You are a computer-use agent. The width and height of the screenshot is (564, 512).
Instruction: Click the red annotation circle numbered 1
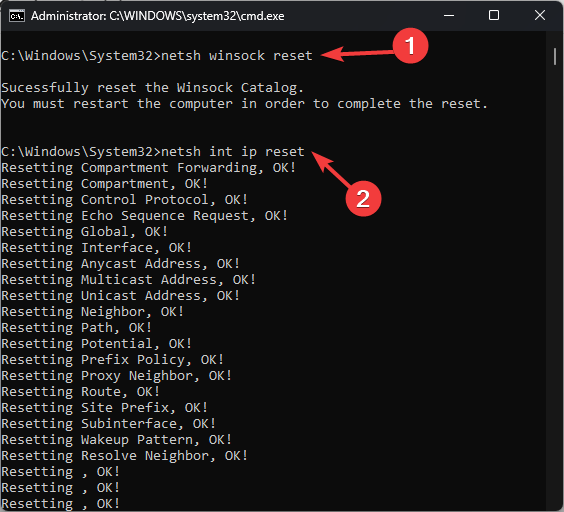pos(410,46)
